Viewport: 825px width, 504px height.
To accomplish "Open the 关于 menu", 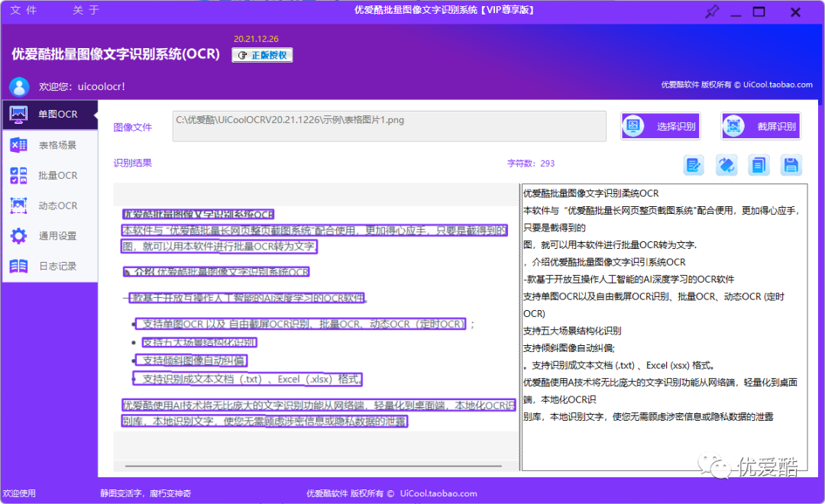I will coord(86,10).
